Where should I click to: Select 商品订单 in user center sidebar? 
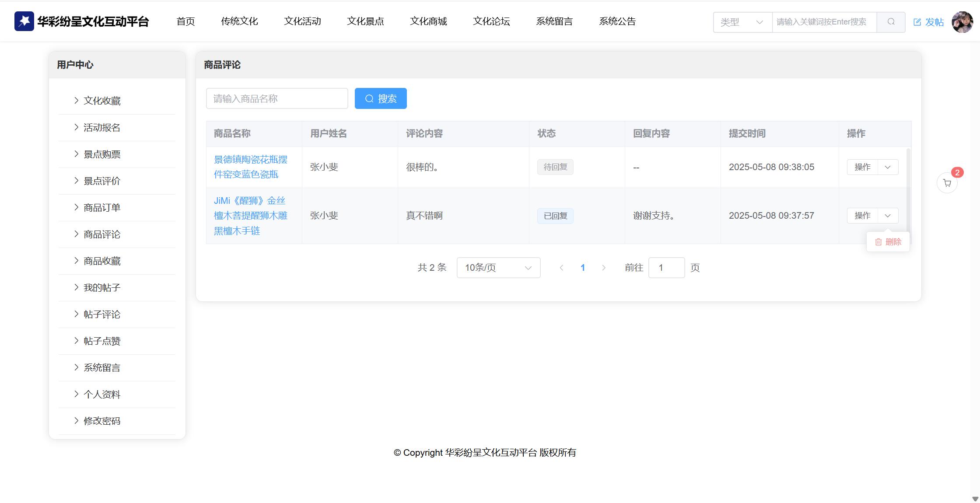102,208
